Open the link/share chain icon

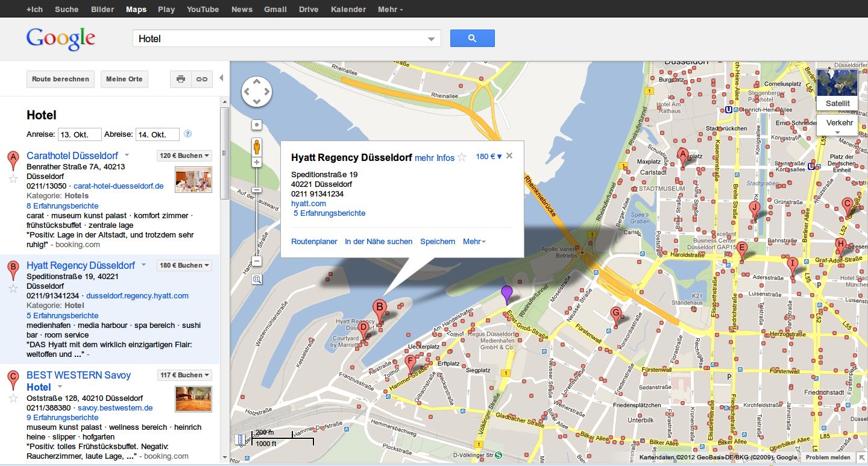click(x=202, y=79)
